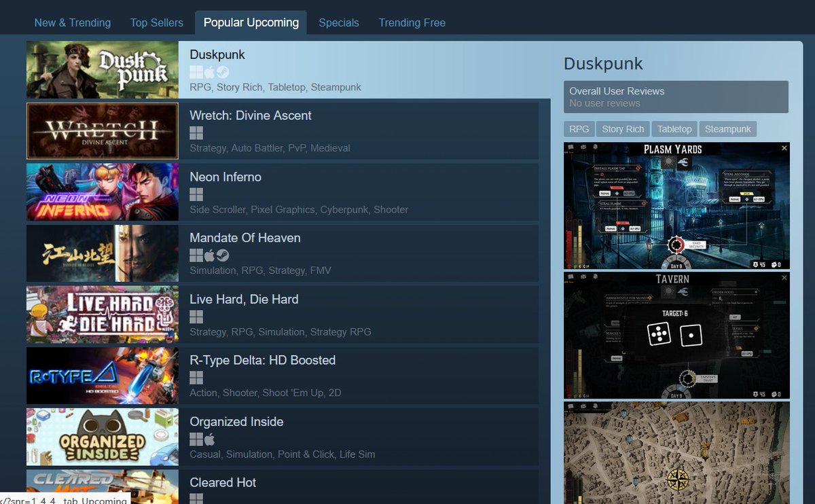
Task: Click tags 'Side Scroller, Pixel Graphics, Cyberpunk, Shooter'
Action: (300, 209)
